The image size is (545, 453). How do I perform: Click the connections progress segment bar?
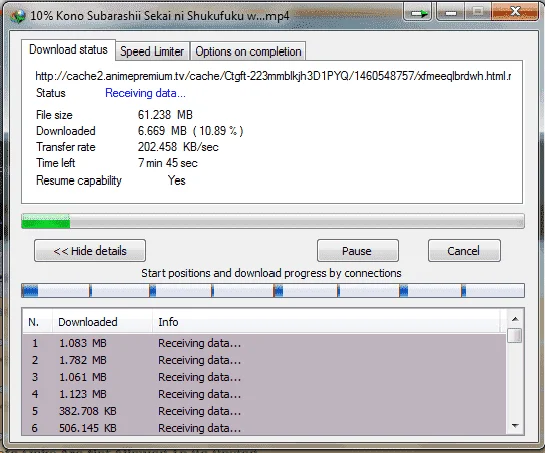point(273,291)
